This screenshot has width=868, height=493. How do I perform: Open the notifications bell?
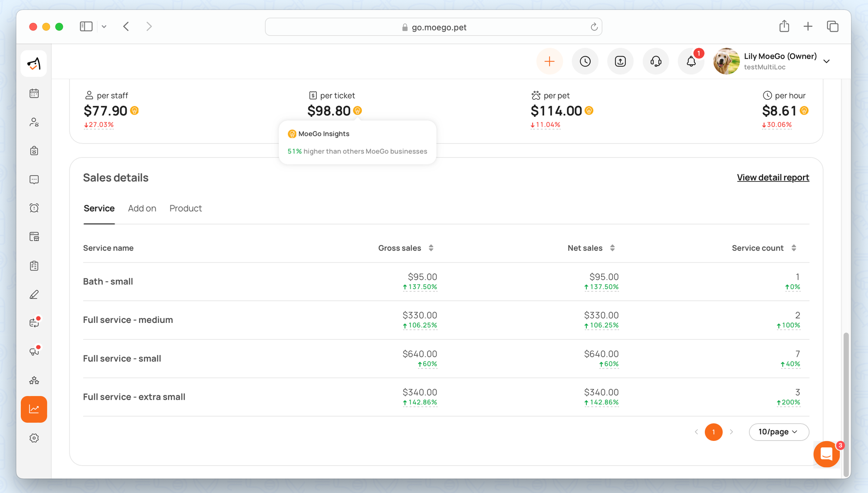pos(691,62)
